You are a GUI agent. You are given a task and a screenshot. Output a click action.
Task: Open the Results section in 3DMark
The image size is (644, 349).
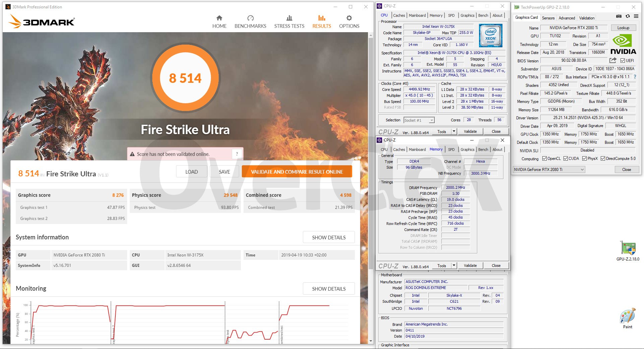pyautogui.click(x=322, y=22)
